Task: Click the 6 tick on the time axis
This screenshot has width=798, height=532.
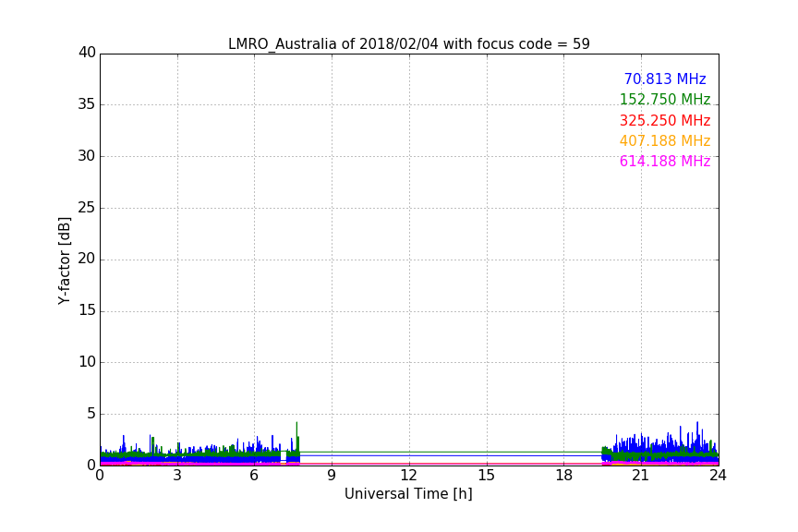Action: (x=255, y=476)
